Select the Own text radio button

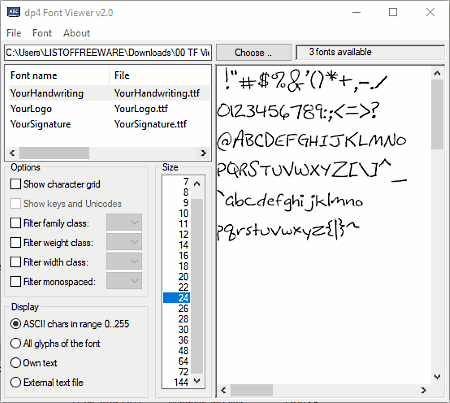tap(16, 363)
